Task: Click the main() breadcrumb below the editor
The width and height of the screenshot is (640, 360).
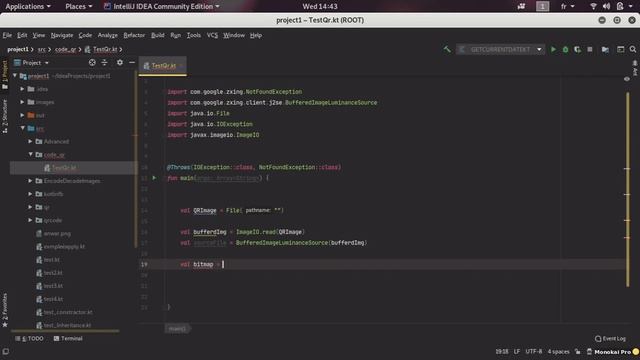Action: click(177, 329)
